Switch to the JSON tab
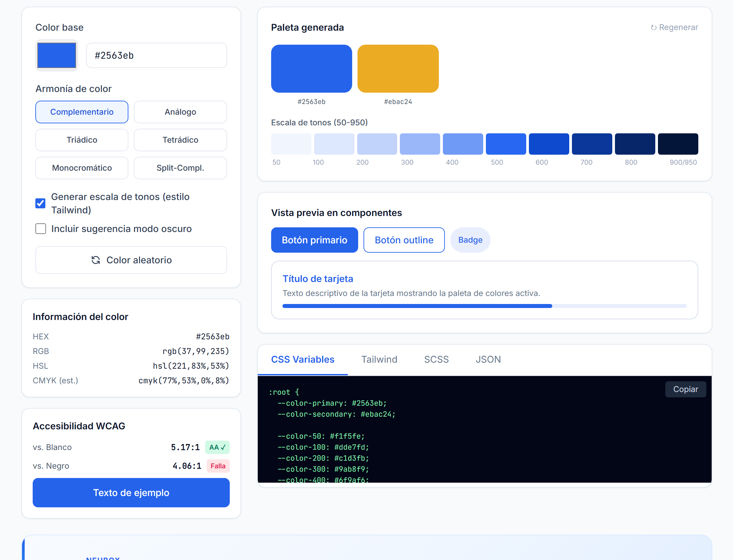Viewport: 747px width, 560px height. coord(488,359)
